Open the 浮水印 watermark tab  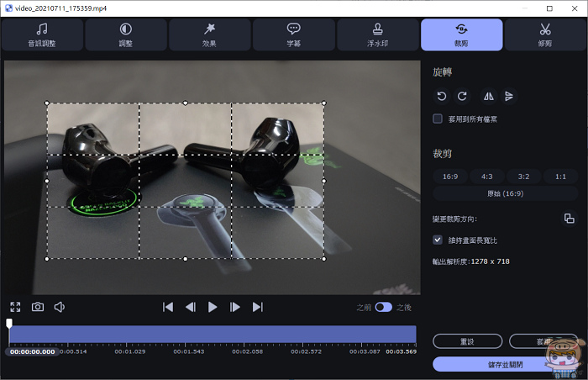pos(378,35)
